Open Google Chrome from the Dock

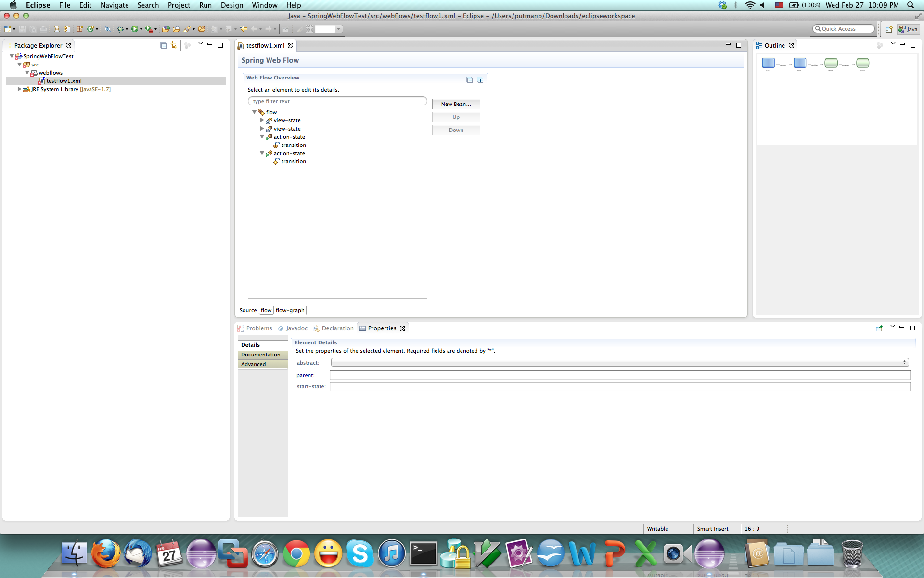296,554
